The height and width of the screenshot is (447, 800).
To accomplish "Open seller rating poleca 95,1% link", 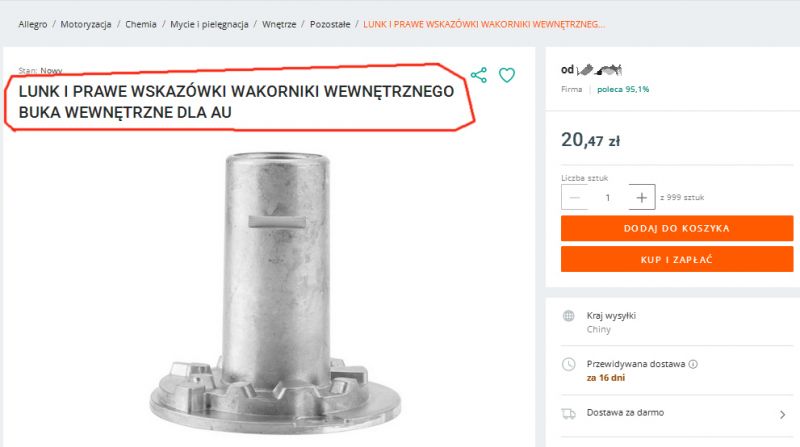I will [x=623, y=89].
